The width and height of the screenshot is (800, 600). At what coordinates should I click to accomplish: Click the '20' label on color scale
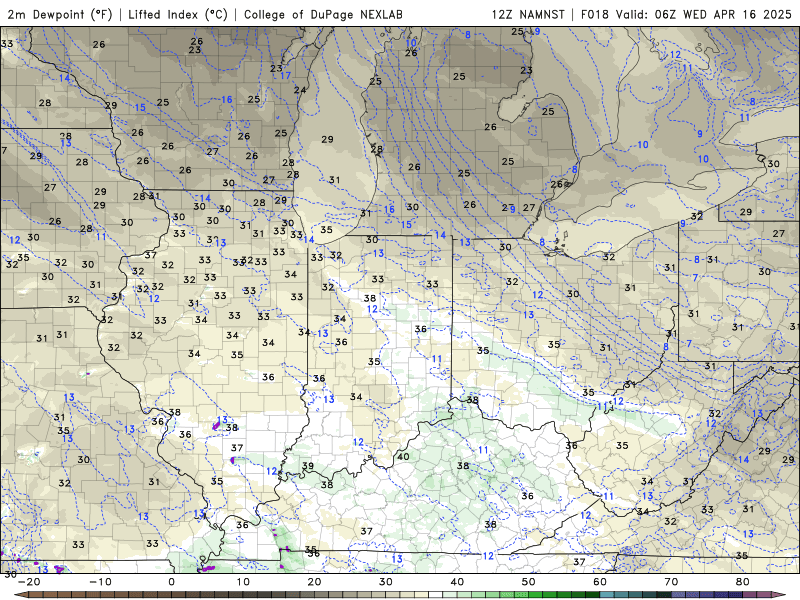point(314,582)
